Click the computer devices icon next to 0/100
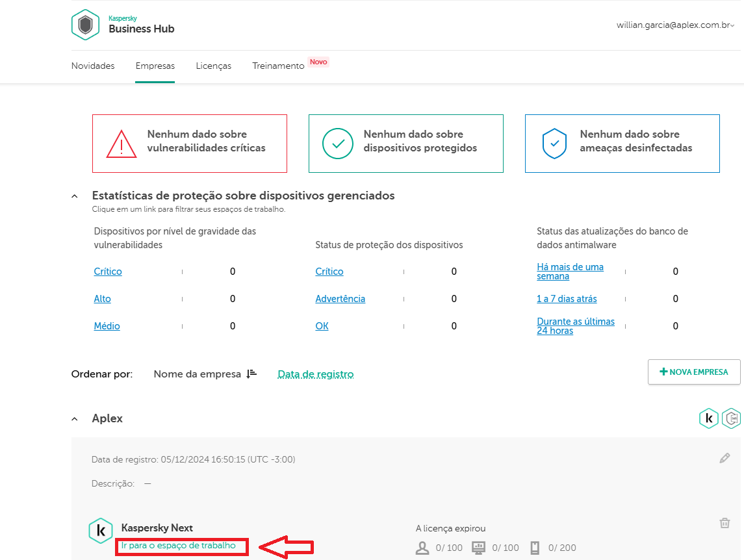 [x=478, y=548]
